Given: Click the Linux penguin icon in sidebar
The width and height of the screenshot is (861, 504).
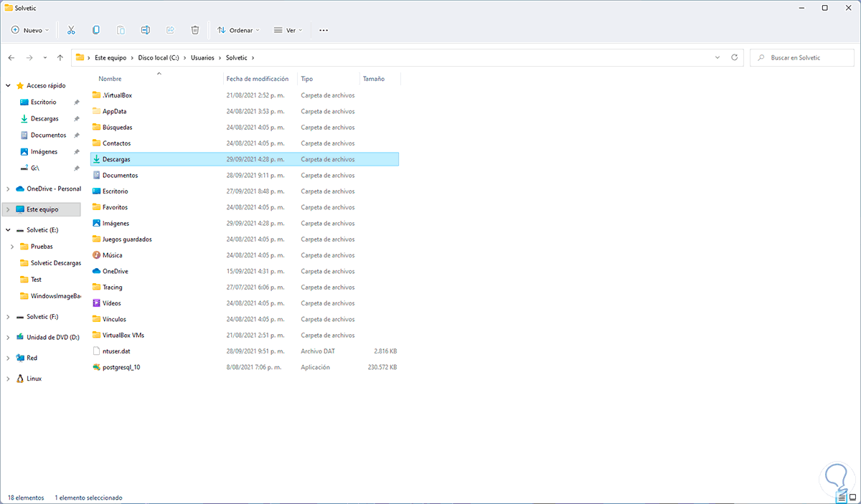Looking at the screenshot, I should (20, 379).
